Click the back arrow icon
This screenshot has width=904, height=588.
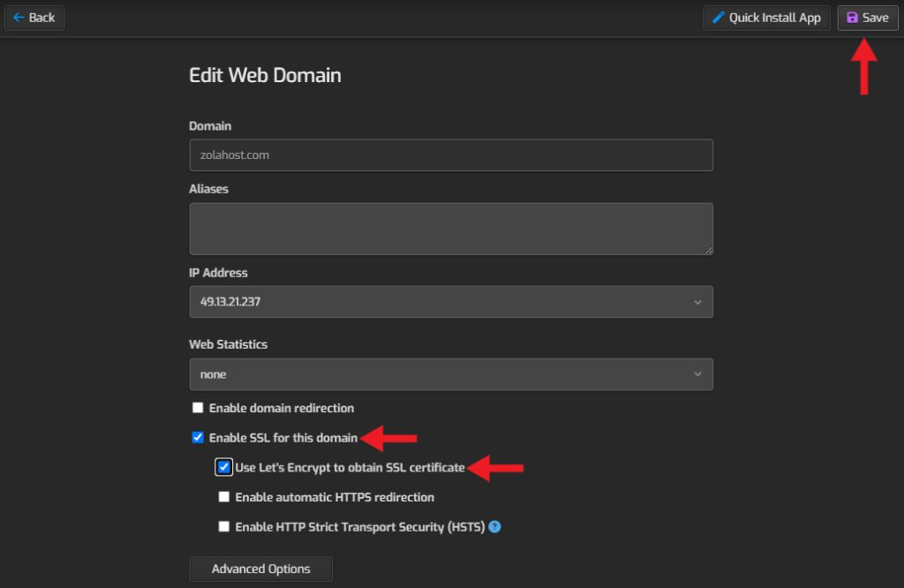pos(18,18)
